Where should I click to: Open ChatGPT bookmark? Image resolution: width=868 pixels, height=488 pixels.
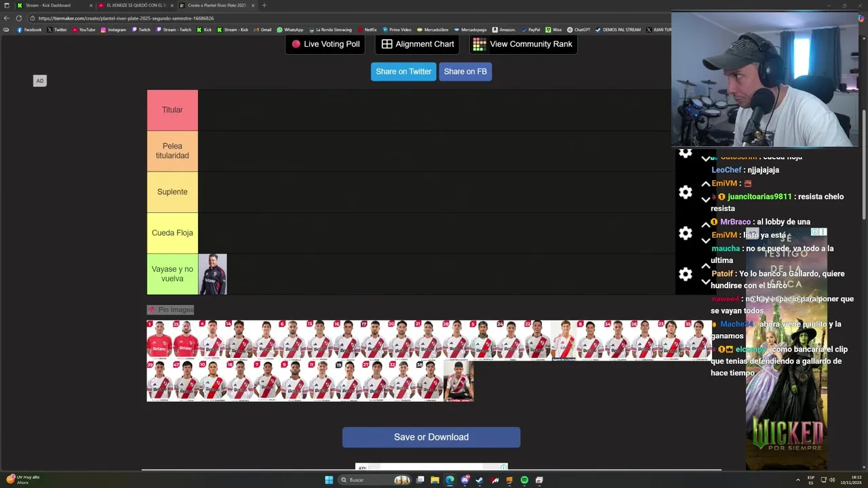[x=578, y=30]
